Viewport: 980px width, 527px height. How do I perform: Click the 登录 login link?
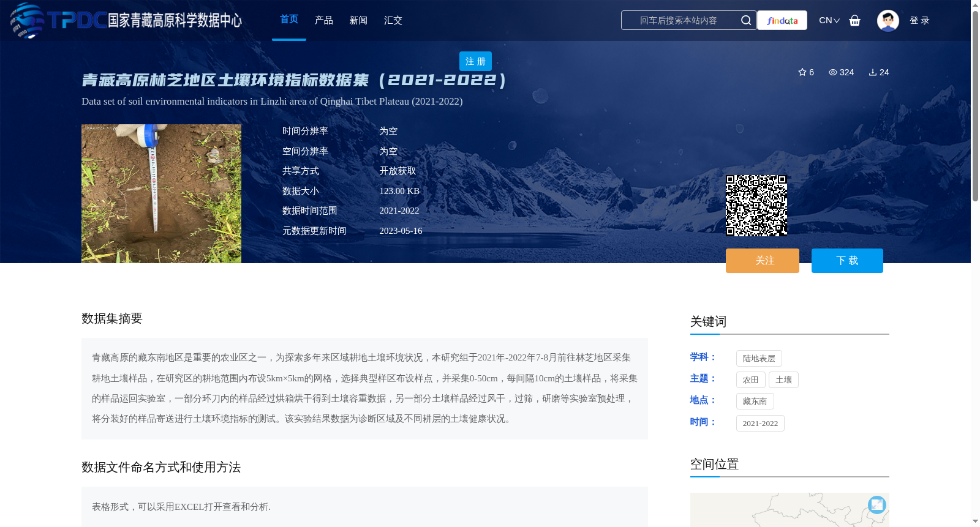tap(919, 20)
